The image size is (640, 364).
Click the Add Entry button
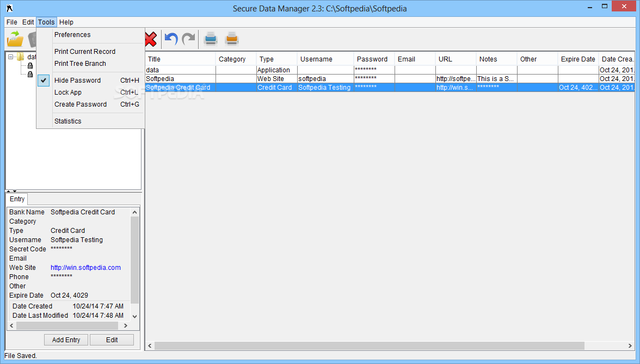(x=66, y=340)
